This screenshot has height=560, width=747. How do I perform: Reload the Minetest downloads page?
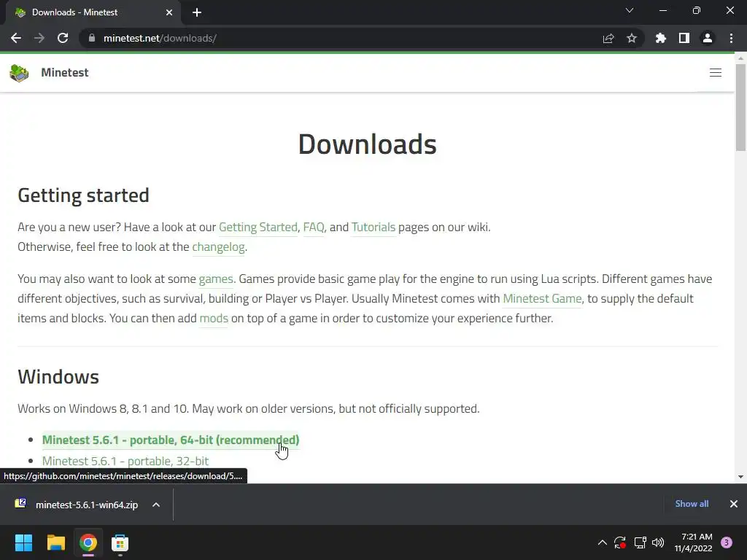(63, 38)
